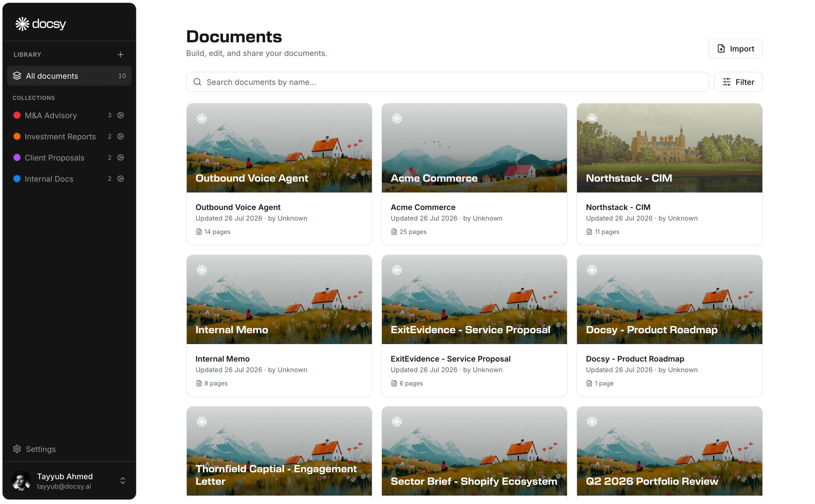Image resolution: width=815 pixels, height=504 pixels.
Task: Click the magnifier icon in search bar
Action: click(197, 82)
